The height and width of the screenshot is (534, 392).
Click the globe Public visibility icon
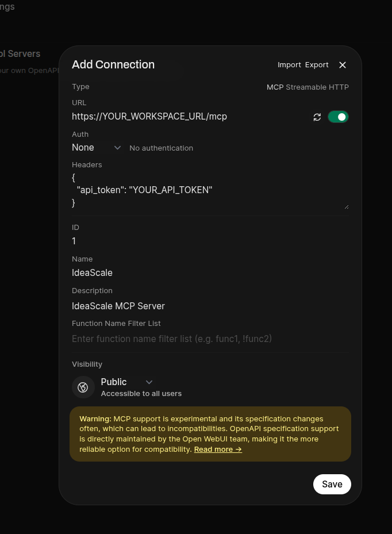click(x=83, y=387)
